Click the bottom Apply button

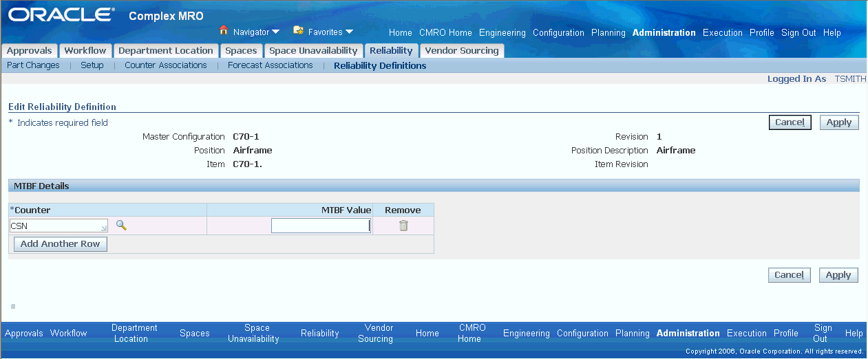(838, 275)
